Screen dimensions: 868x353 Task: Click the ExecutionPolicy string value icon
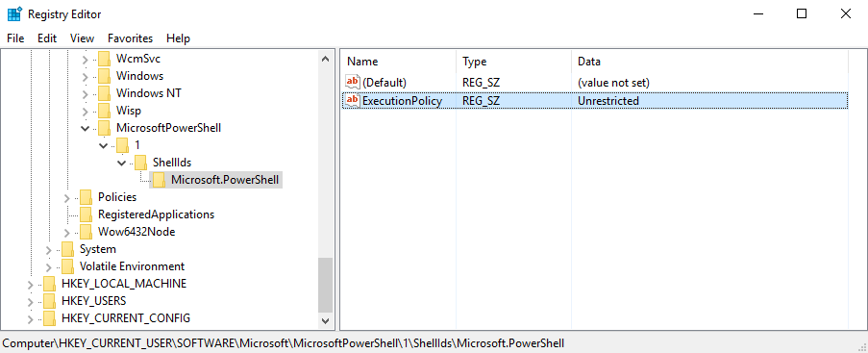[x=353, y=100]
